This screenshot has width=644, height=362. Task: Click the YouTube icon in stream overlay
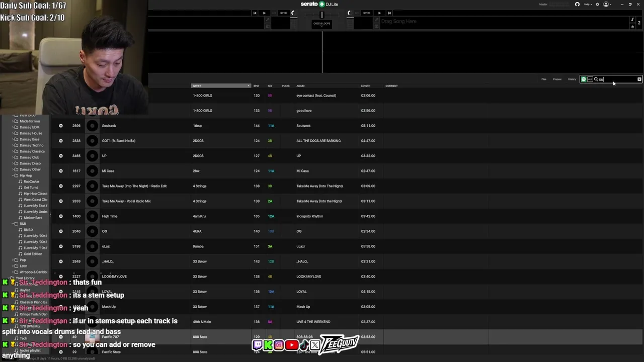point(291,345)
